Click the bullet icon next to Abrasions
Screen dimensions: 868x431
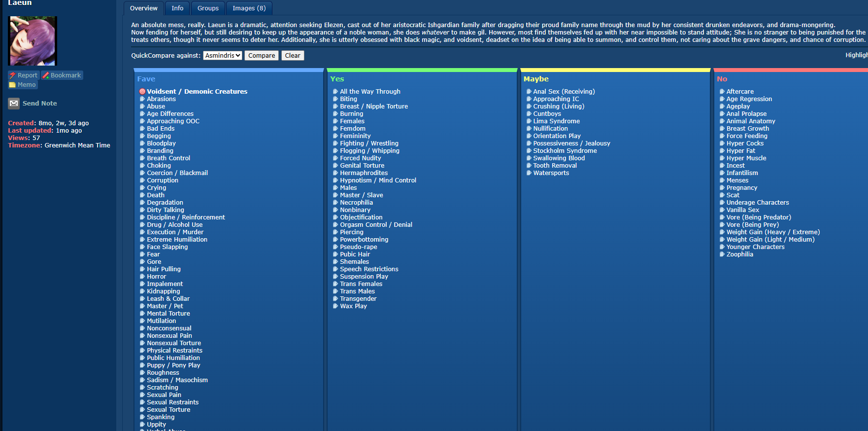[x=142, y=99]
